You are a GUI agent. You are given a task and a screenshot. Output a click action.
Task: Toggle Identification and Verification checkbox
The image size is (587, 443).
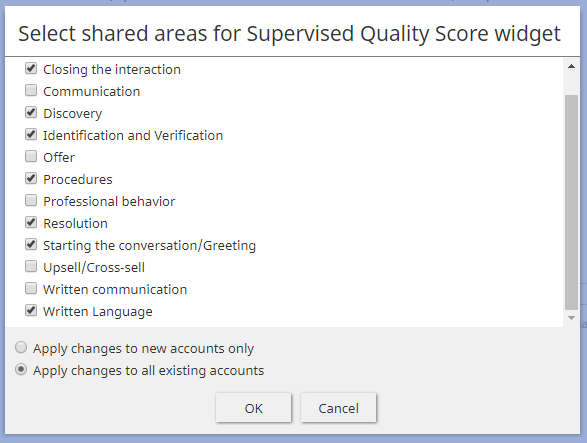pos(31,134)
